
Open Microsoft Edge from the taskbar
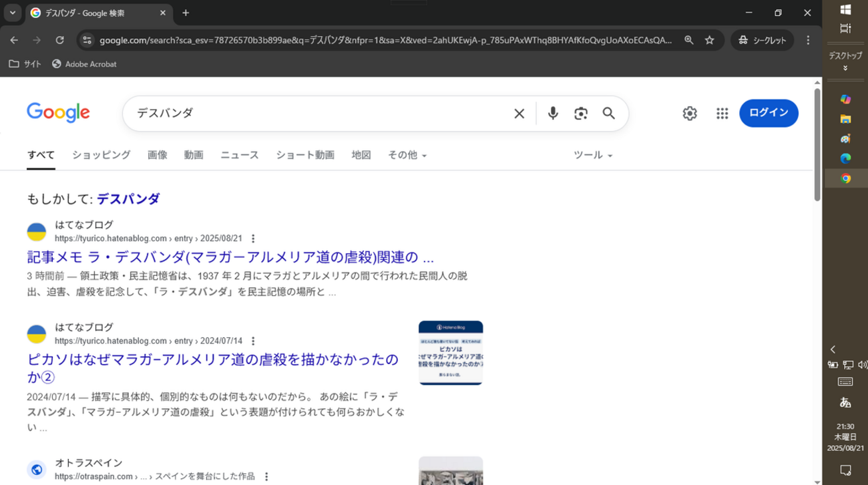click(845, 159)
